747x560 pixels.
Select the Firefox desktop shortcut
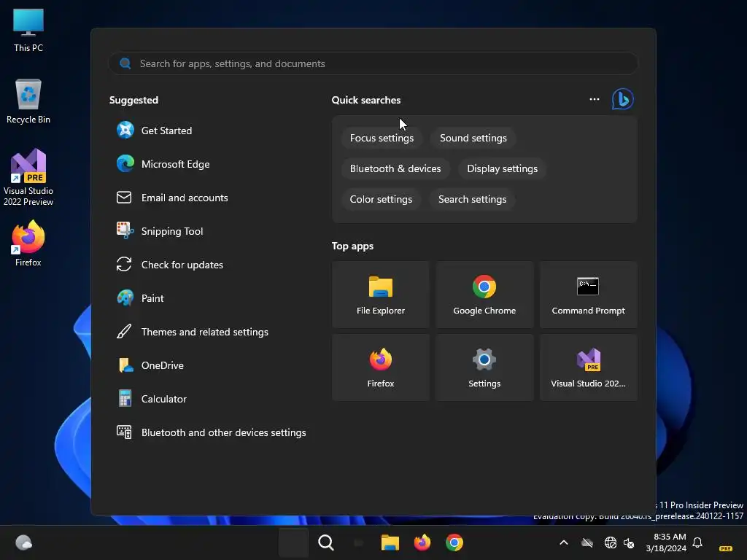[28, 244]
